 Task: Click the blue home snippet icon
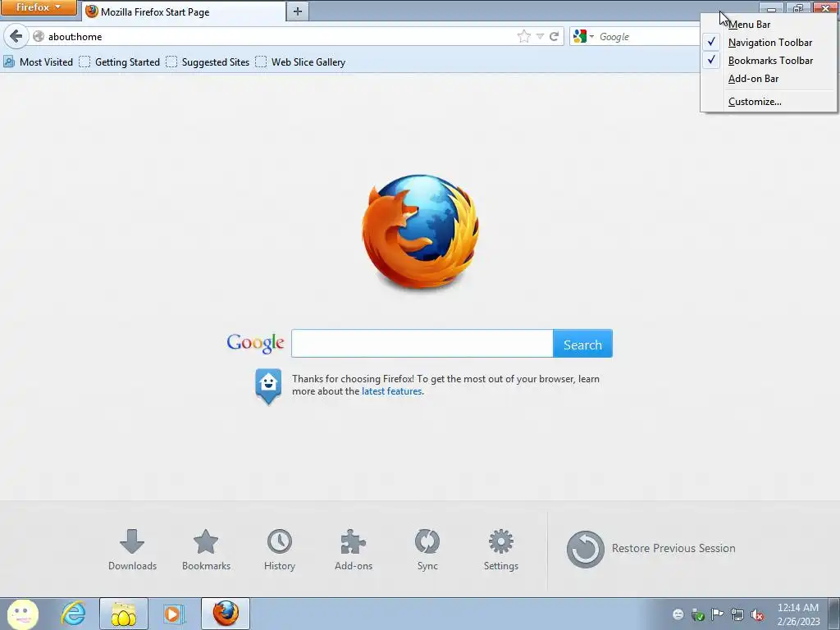pyautogui.click(x=268, y=386)
